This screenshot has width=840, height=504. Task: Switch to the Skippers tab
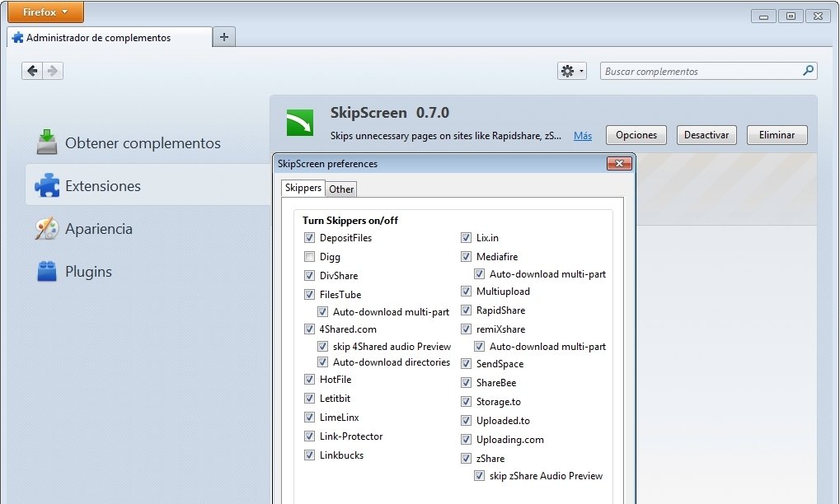(x=303, y=188)
